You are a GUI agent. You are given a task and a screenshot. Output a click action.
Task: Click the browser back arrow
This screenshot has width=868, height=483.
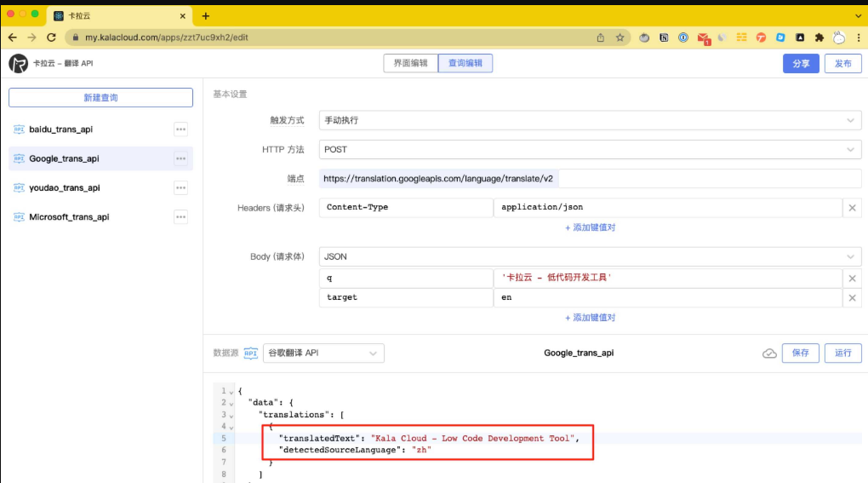click(12, 37)
